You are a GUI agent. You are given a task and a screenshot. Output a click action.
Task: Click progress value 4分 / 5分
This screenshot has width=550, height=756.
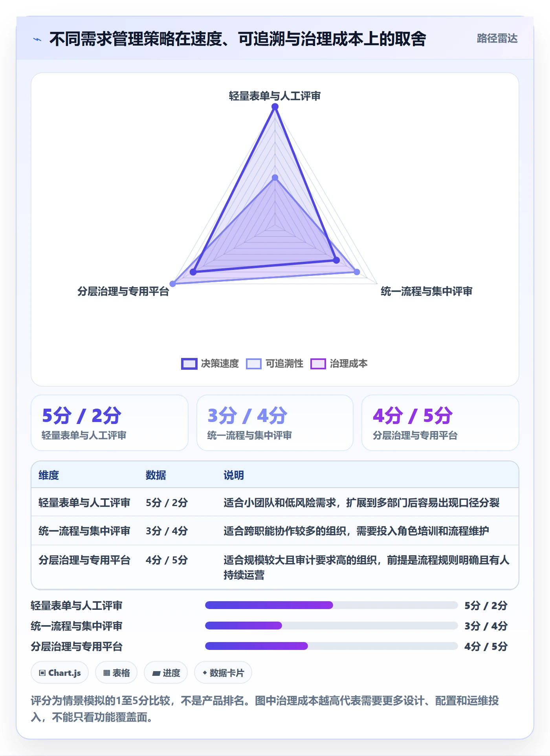click(x=486, y=646)
